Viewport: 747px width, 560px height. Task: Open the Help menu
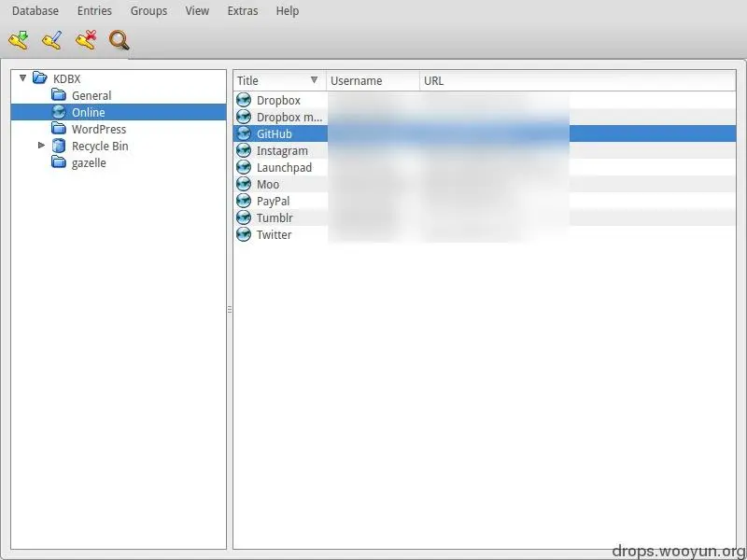coord(288,11)
